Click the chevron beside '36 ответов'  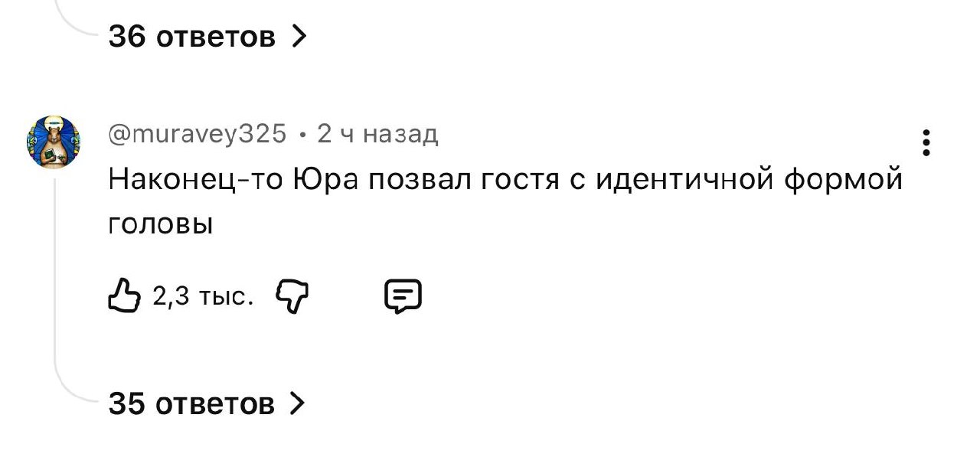click(x=299, y=35)
